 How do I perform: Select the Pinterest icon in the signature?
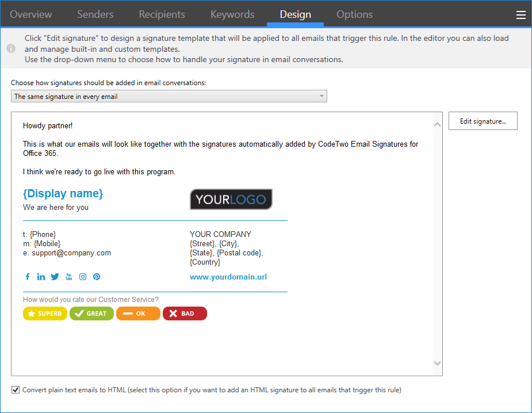click(97, 277)
